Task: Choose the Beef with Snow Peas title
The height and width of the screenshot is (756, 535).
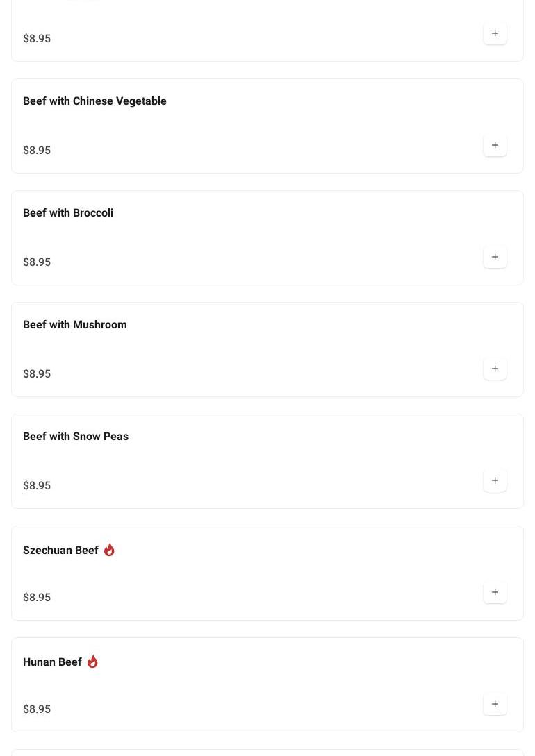Action: [x=76, y=437]
